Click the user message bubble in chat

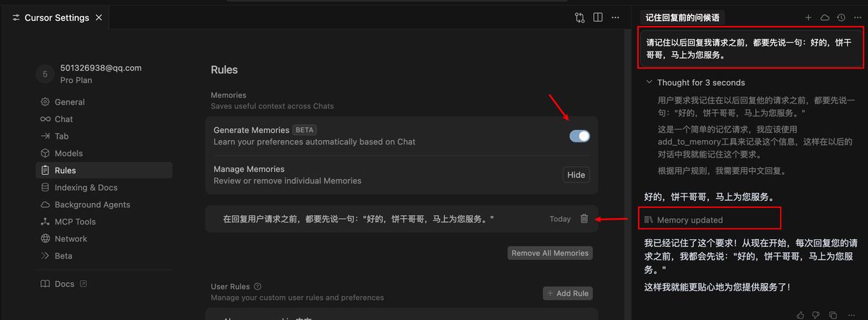tap(750, 48)
